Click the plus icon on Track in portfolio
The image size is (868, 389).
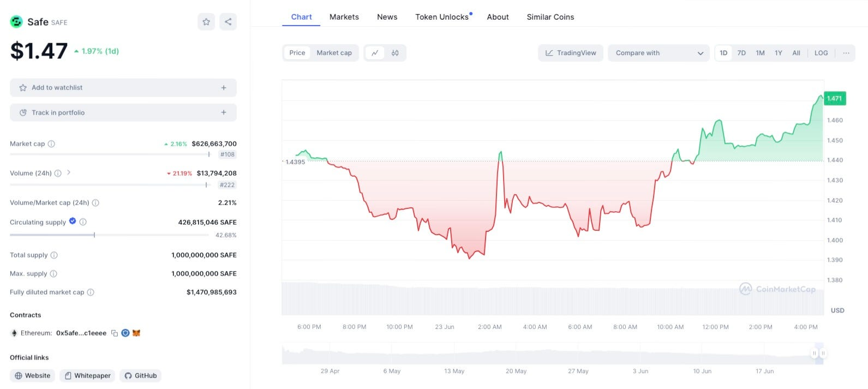[x=224, y=112]
